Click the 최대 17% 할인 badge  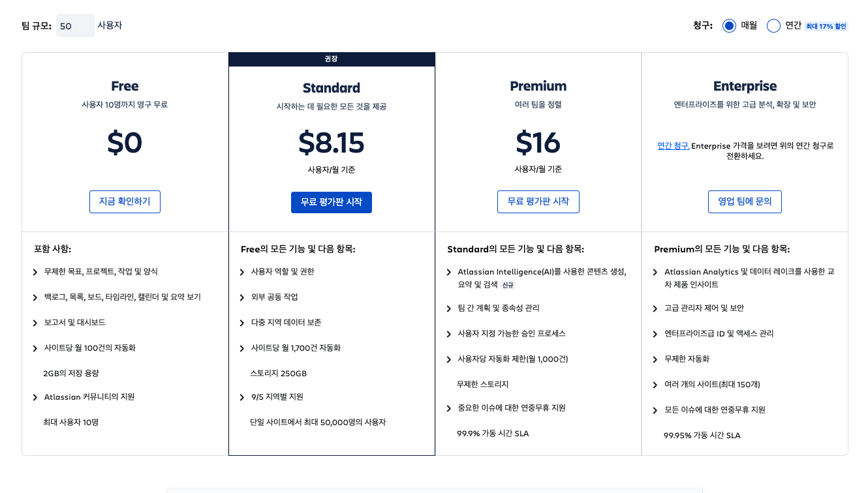coord(826,27)
